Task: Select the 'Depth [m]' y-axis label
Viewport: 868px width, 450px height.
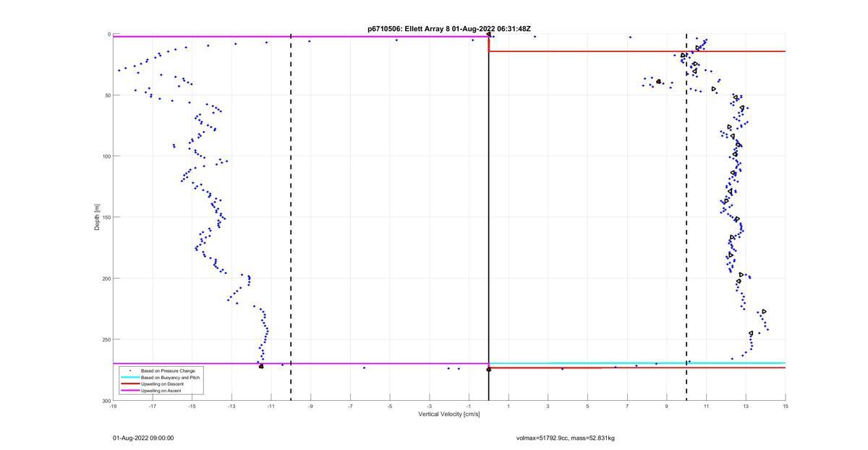Action: (97, 217)
